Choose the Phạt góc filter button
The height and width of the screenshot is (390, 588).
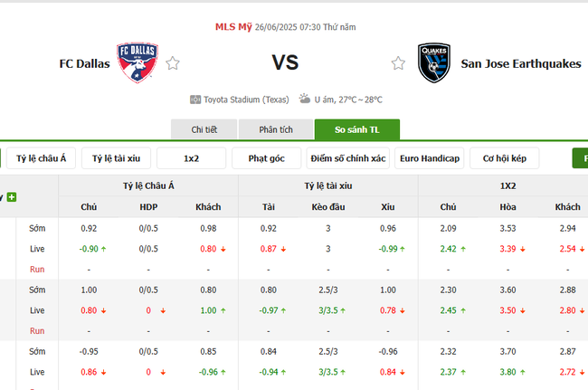(x=266, y=159)
